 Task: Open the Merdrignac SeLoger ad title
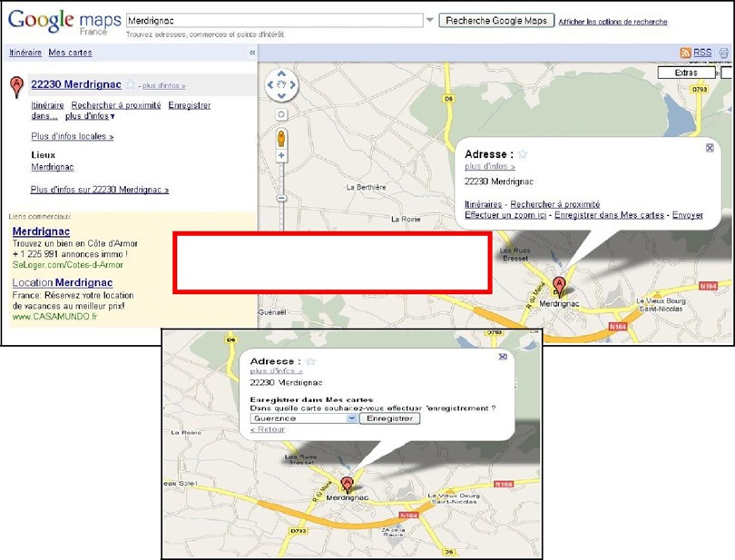[x=41, y=231]
